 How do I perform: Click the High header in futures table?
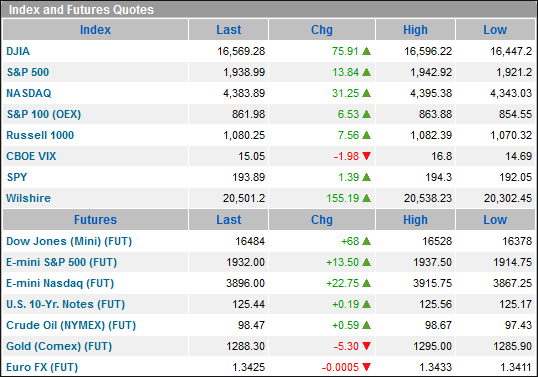(x=415, y=220)
